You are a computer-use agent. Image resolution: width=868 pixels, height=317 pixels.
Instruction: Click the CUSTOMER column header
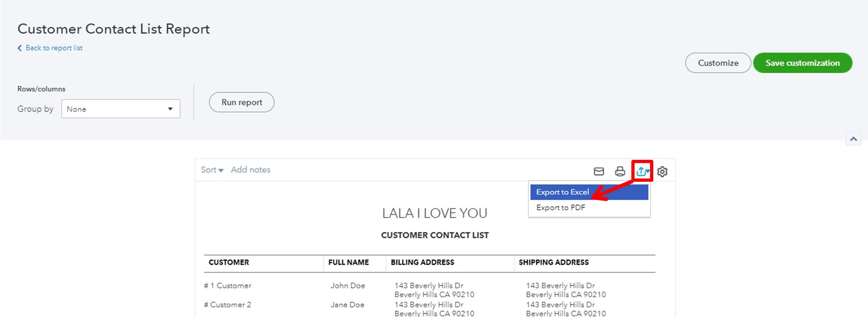[x=229, y=262]
